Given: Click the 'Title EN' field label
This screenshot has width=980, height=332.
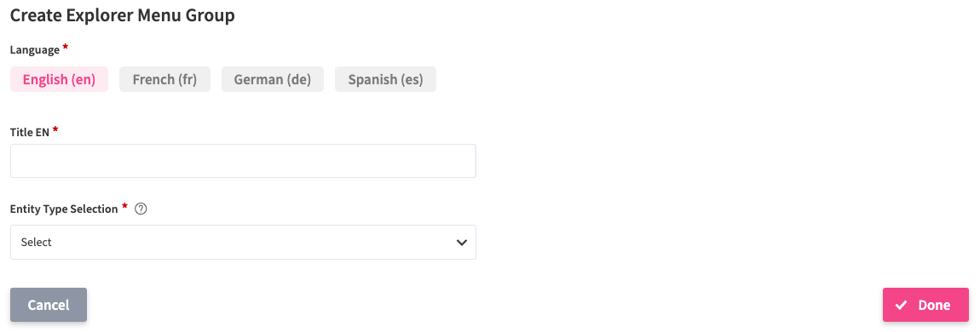Looking at the screenshot, I should pyautogui.click(x=29, y=132).
